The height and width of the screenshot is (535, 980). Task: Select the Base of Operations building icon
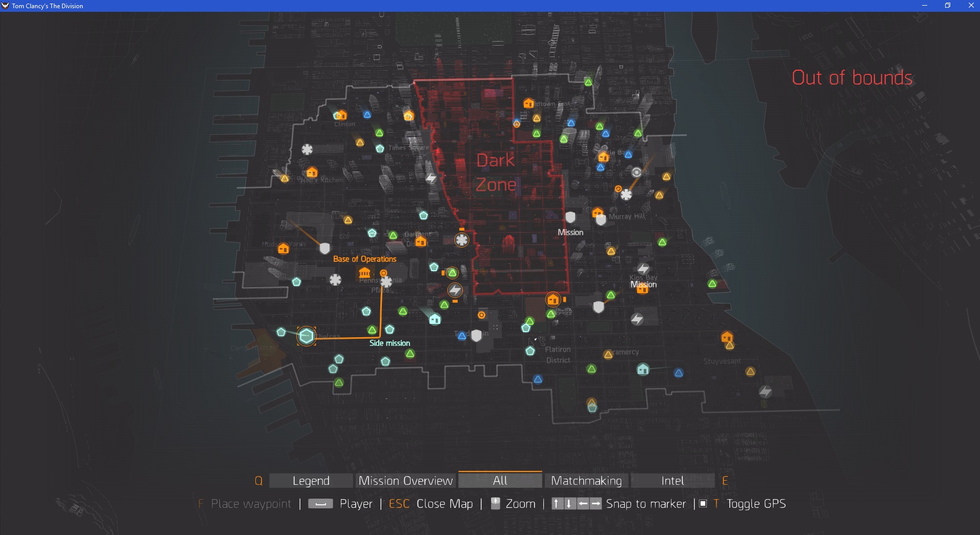(x=364, y=273)
